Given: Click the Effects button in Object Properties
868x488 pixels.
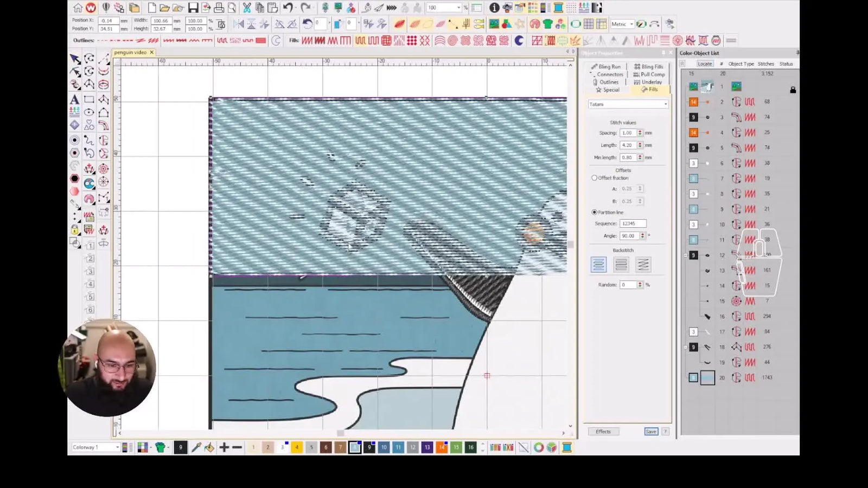Looking at the screenshot, I should (604, 431).
